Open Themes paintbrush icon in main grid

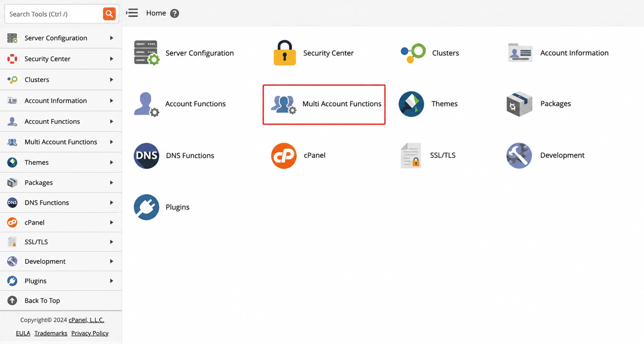411,104
